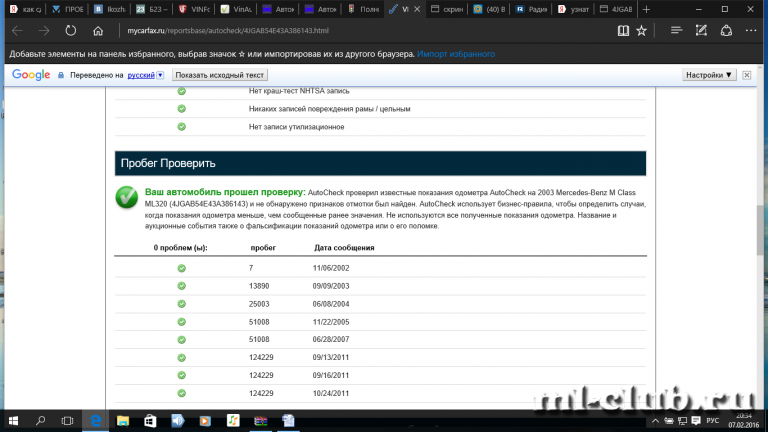Viewport: 768px width, 432px height.
Task: Click Google logo in translate bar
Action: pyautogui.click(x=31, y=75)
